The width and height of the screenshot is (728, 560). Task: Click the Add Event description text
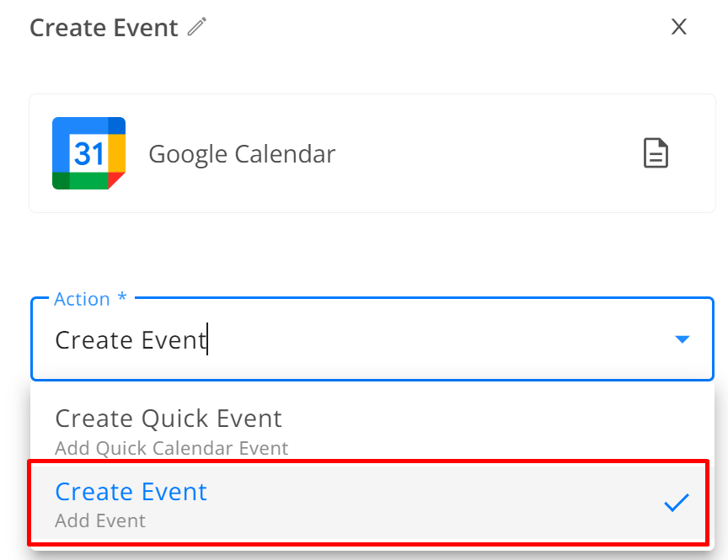(99, 520)
